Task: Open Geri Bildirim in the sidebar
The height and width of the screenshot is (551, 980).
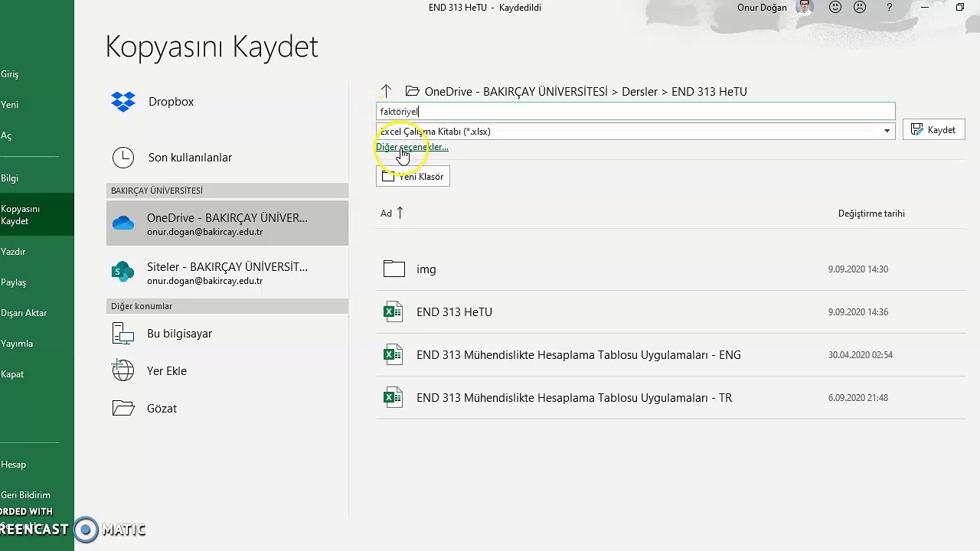Action: 25,495
